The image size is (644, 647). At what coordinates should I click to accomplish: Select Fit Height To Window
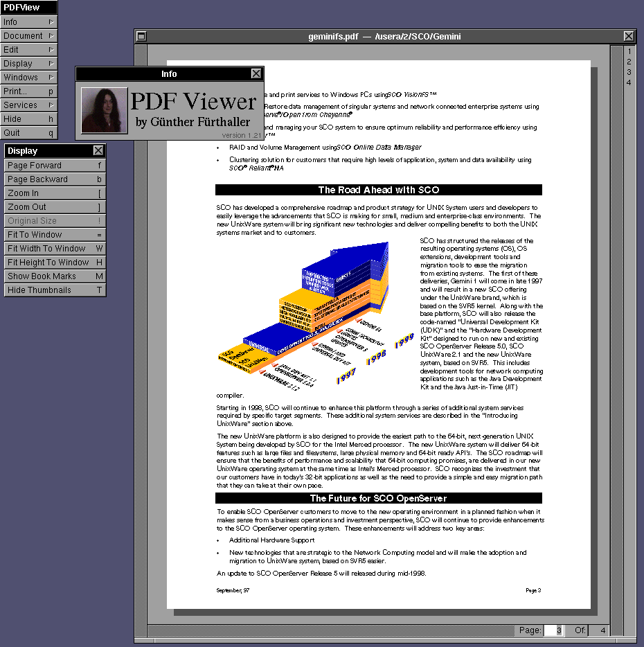pos(55,263)
